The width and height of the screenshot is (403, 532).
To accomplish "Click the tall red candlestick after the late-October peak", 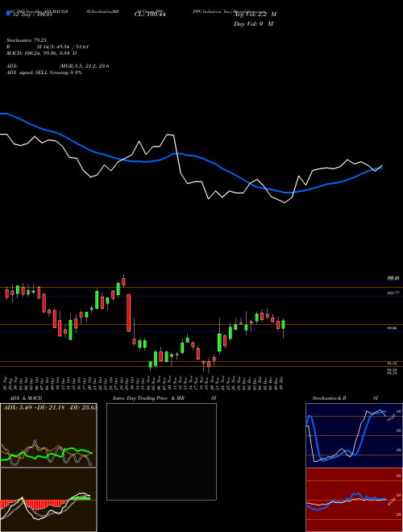I will click(x=129, y=313).
